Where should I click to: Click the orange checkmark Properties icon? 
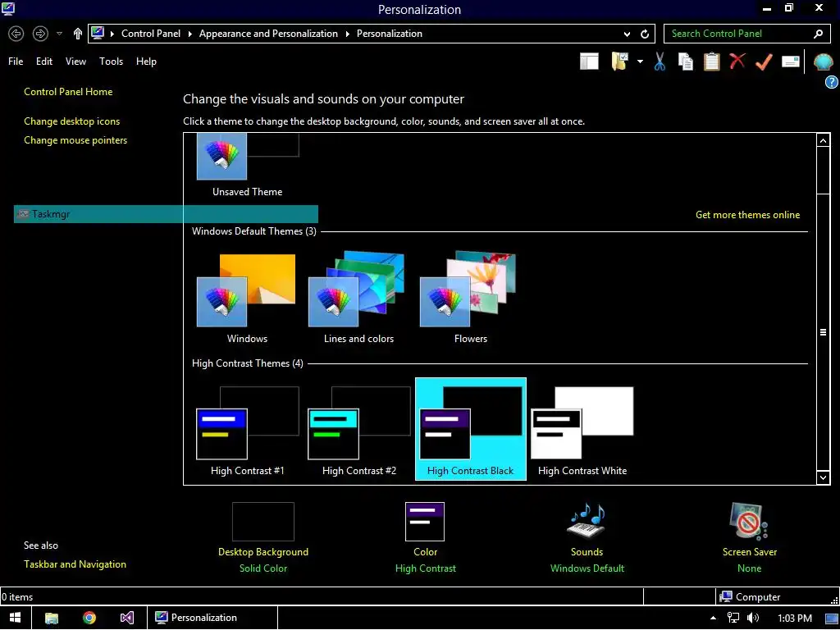[764, 62]
